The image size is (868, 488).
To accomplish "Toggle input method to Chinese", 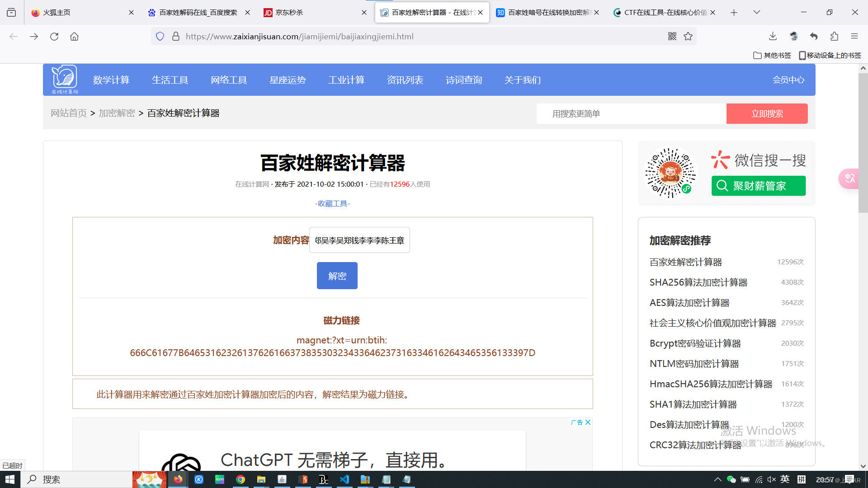I will pyautogui.click(x=786, y=479).
